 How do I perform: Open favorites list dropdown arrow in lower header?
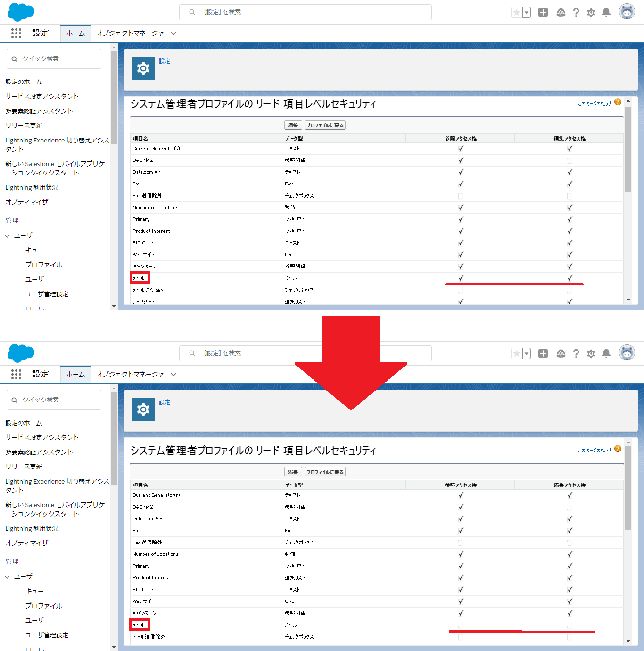coord(527,354)
